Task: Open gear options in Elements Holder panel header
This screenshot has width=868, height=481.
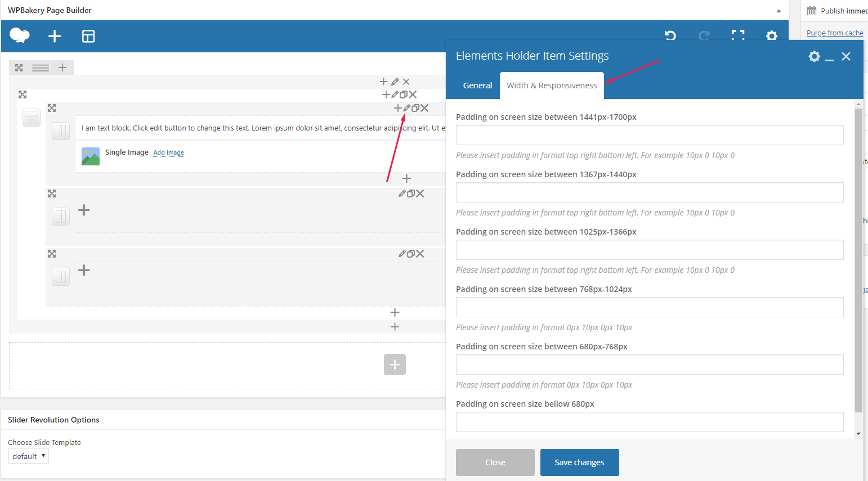Action: (814, 56)
